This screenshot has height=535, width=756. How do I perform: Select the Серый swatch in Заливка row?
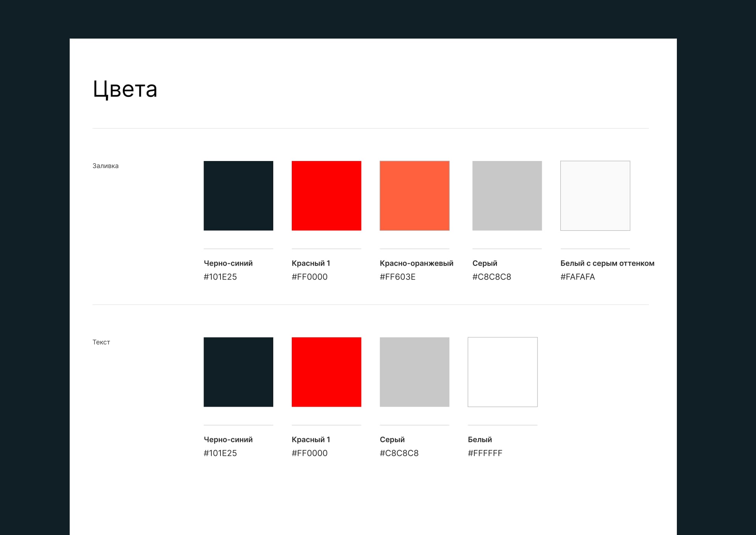[507, 196]
